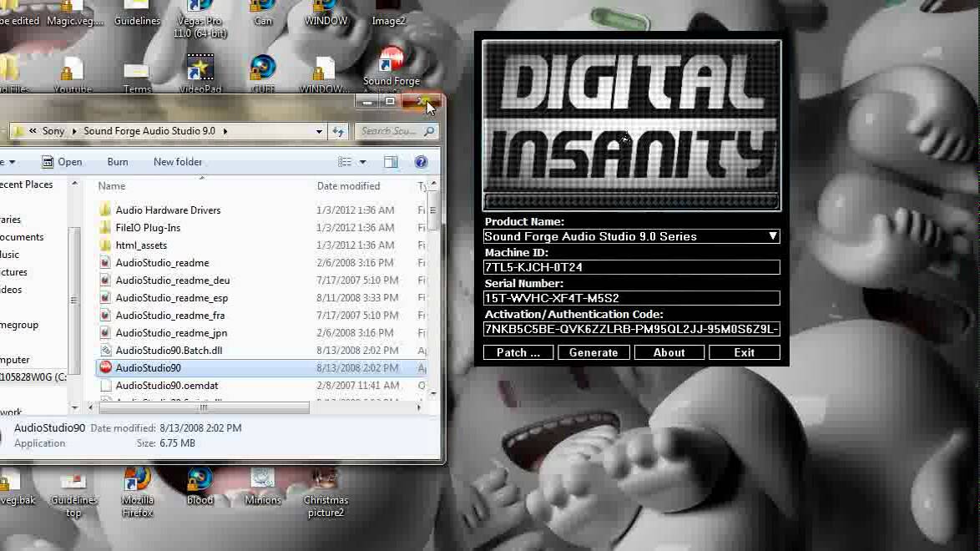
Task: Open the view options dropdown arrow
Action: point(362,162)
